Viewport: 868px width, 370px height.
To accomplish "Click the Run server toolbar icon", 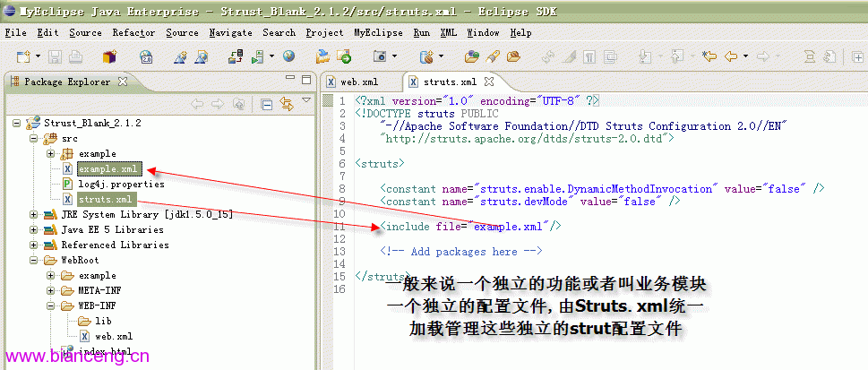I will coord(257,56).
